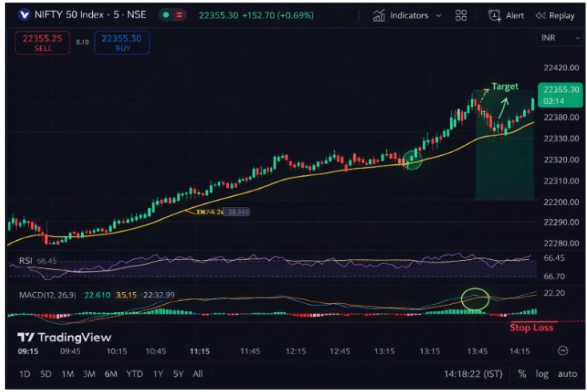Viewport: 587px width, 392px height.
Task: Click the chart layout grid icon
Action: point(460,15)
